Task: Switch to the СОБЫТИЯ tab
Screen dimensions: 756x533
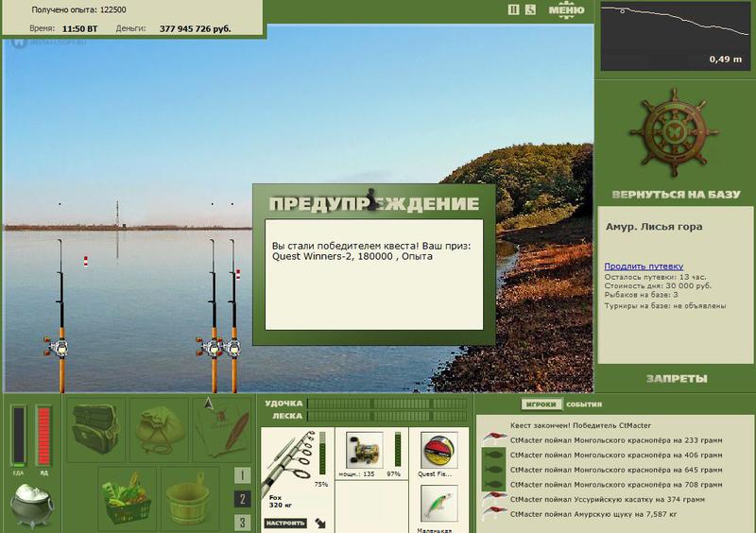Action: pyautogui.click(x=584, y=404)
